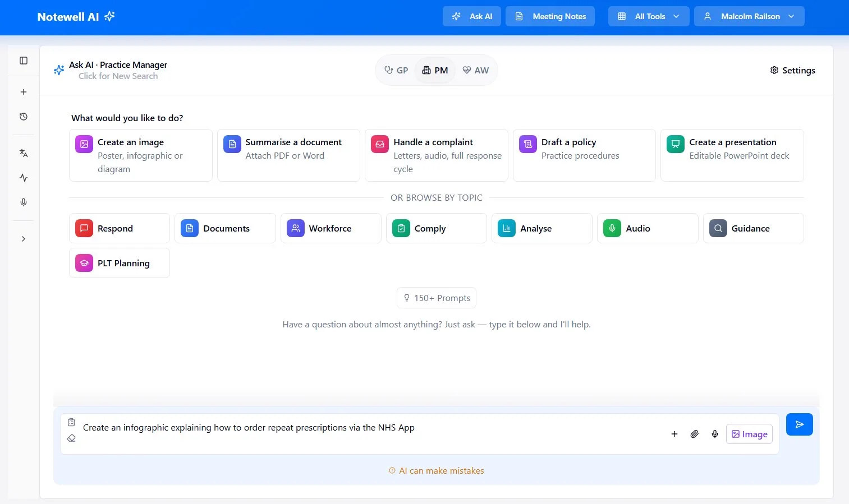849x504 pixels.
Task: Expand the sidebar with the chevron arrow
Action: coord(24,239)
